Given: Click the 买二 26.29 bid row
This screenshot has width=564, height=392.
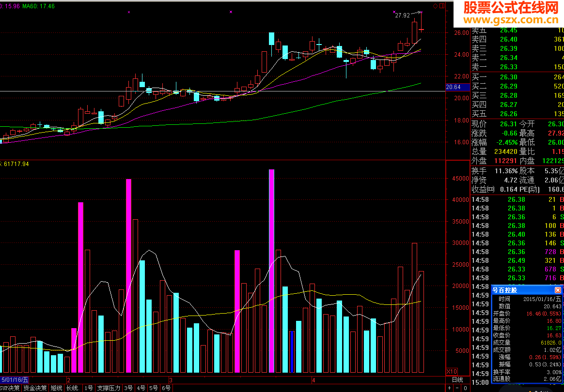Looking at the screenshot, I should click(x=517, y=86).
